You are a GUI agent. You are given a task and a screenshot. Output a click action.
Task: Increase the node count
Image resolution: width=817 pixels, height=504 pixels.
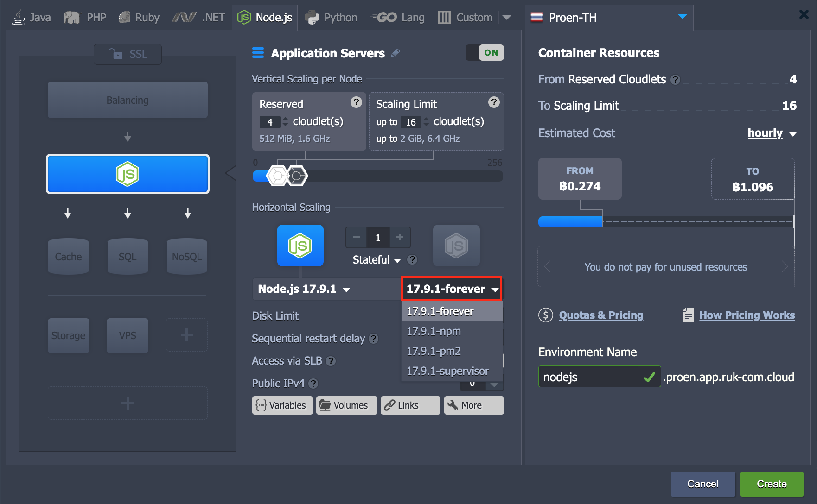click(x=400, y=238)
